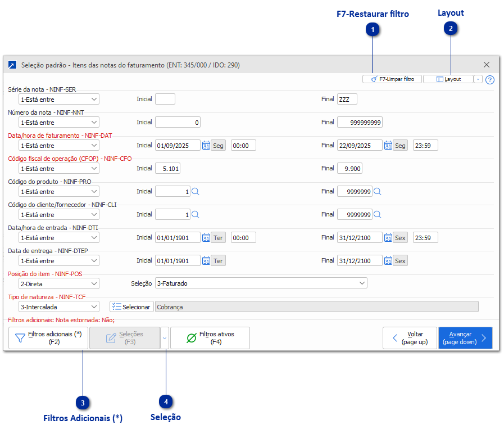Screen dimensions: 504x433
Task: Click Data/hora de entrada final time 23:59
Action: click(x=425, y=238)
